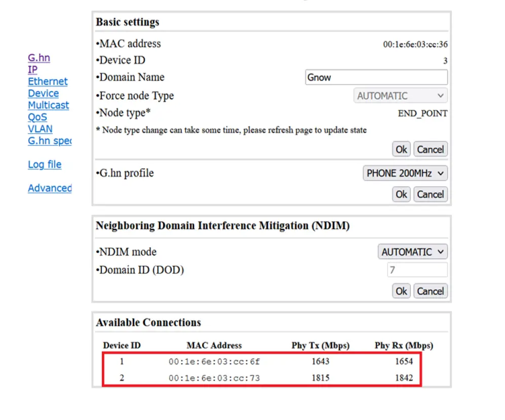Select MAC value 00:1e:6e:03:cc:36
Screen dimensions: 505x420
[415, 45]
